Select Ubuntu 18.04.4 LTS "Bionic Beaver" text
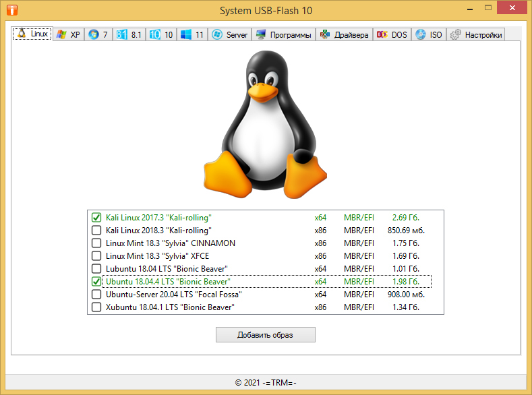The height and width of the screenshot is (395, 532). click(168, 282)
